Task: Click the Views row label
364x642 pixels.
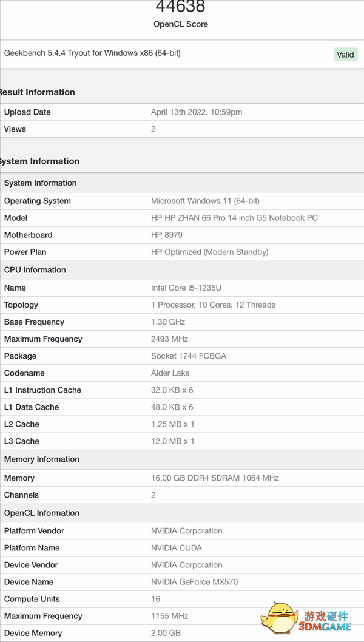Action: coord(15,129)
